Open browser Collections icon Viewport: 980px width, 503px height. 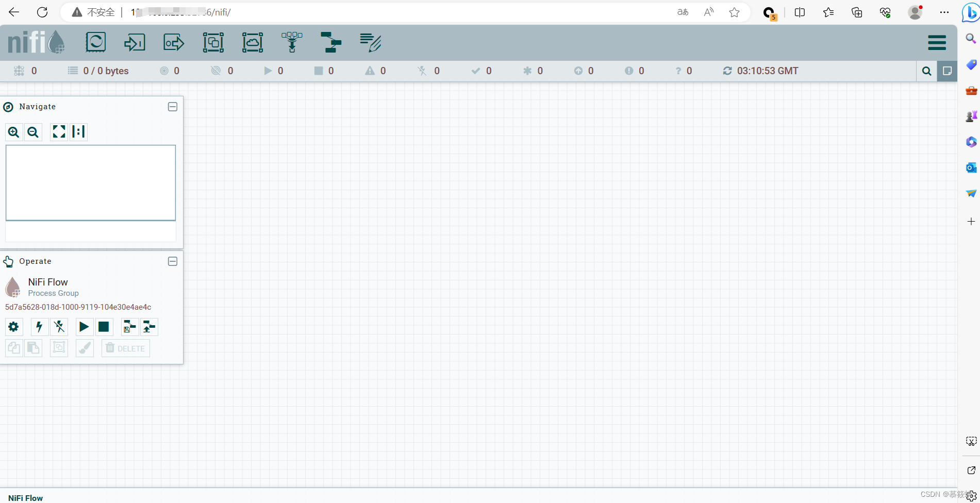[857, 12]
